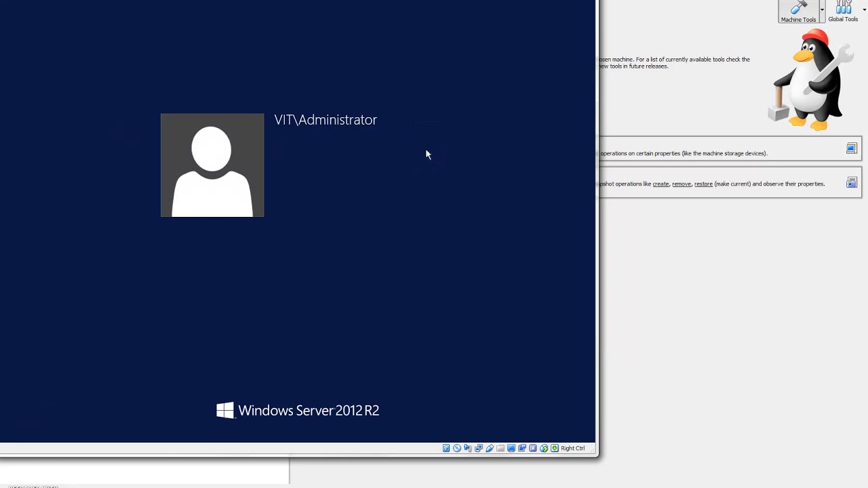Click the audio speaker icon in VM status bar
This screenshot has height=488, width=868.
[x=468, y=448]
